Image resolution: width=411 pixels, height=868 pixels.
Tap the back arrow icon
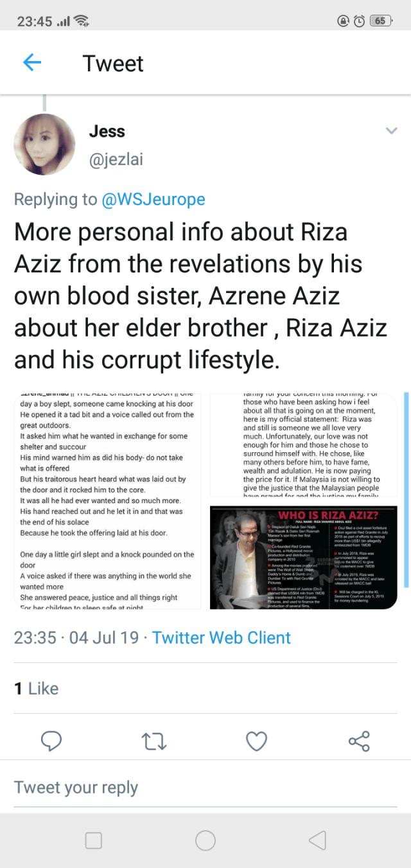32,62
